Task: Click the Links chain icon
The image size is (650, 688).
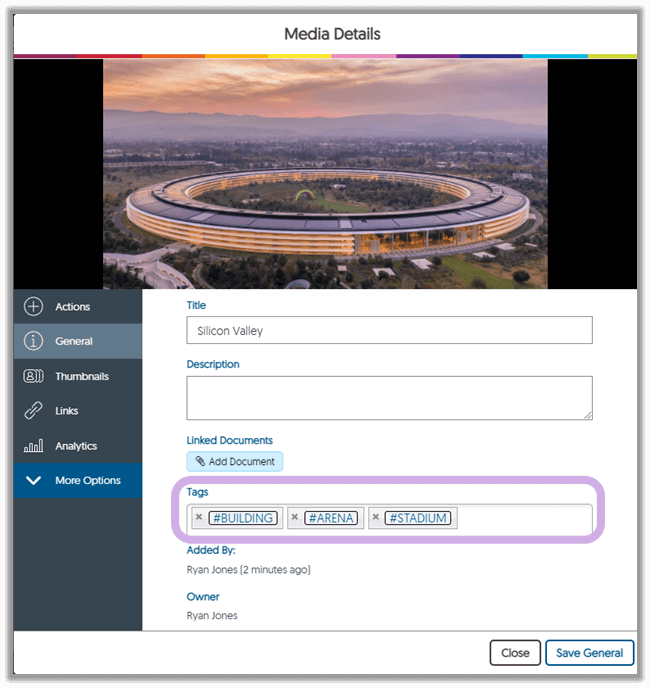Action: [x=33, y=411]
